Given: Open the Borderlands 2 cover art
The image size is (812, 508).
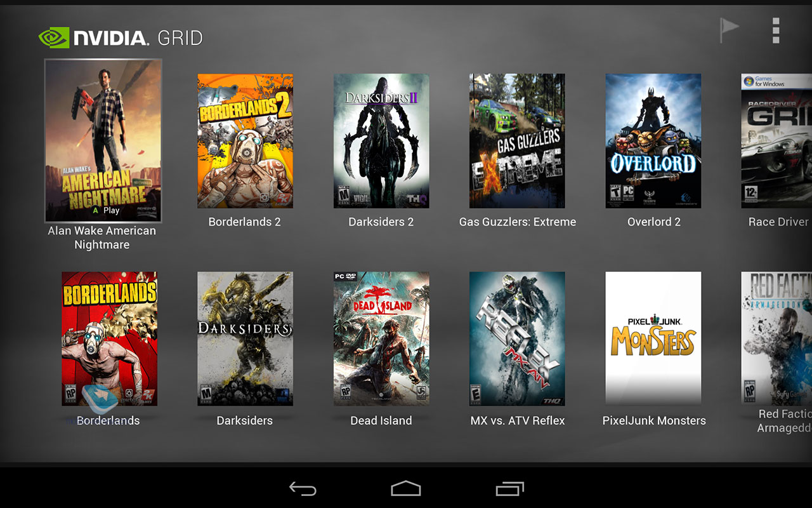Looking at the screenshot, I should point(245,141).
